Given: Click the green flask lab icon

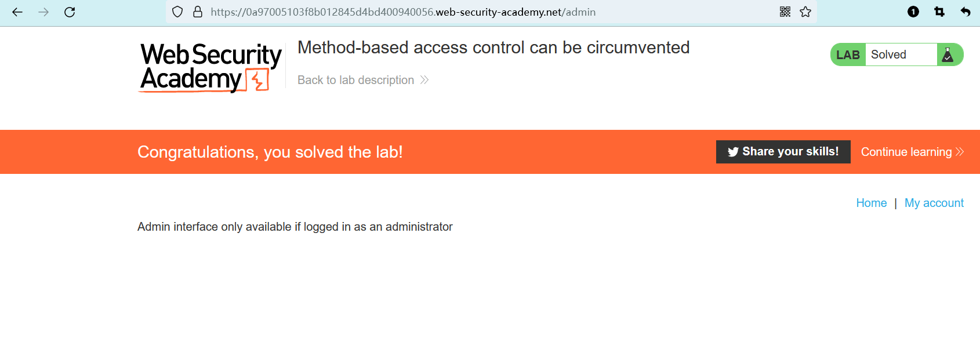Looking at the screenshot, I should (948, 55).
